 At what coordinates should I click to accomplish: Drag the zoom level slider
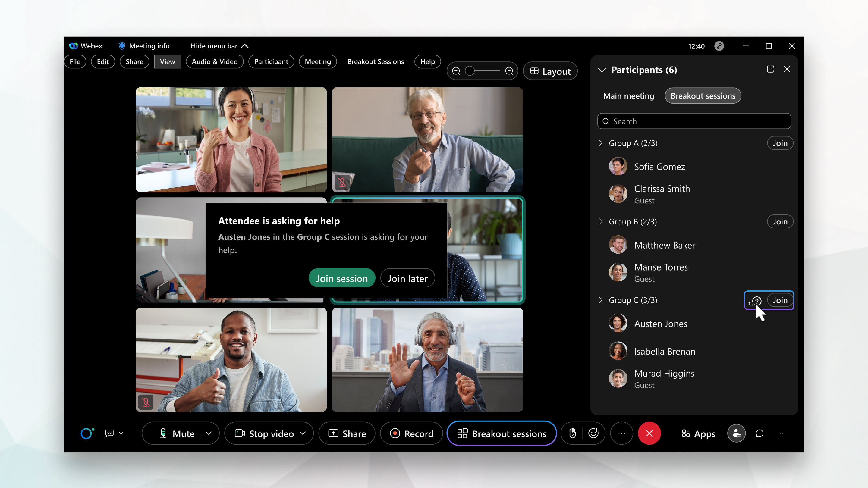470,71
